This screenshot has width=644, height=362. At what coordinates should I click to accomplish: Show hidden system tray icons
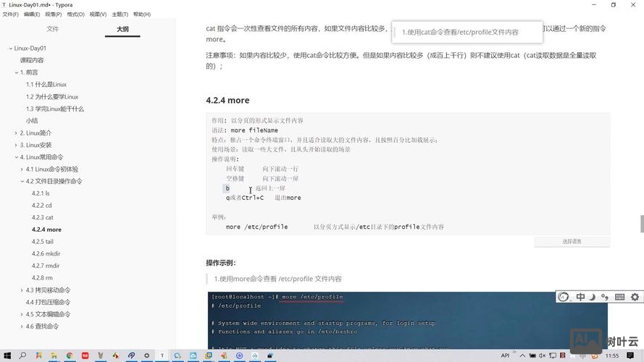pyautogui.click(x=522, y=355)
